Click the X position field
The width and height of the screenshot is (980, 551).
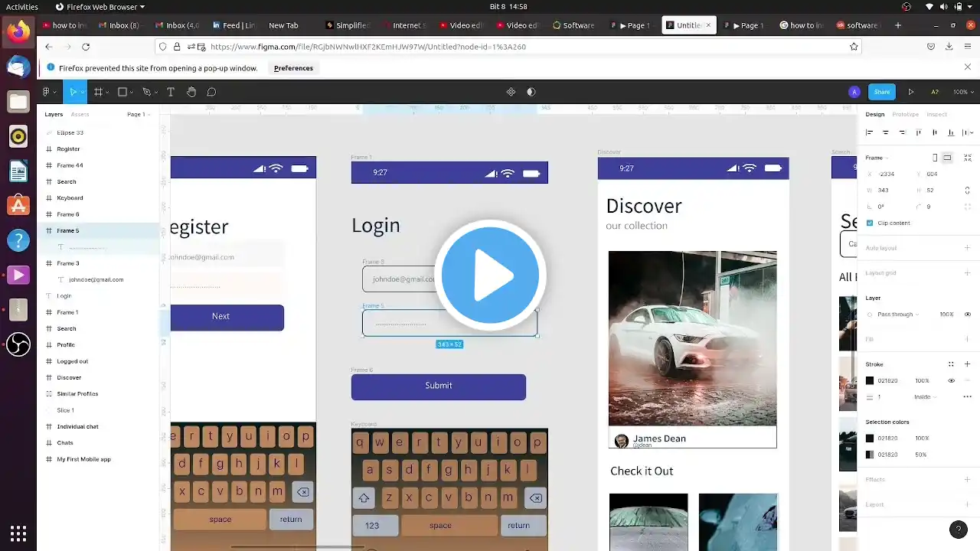point(888,174)
